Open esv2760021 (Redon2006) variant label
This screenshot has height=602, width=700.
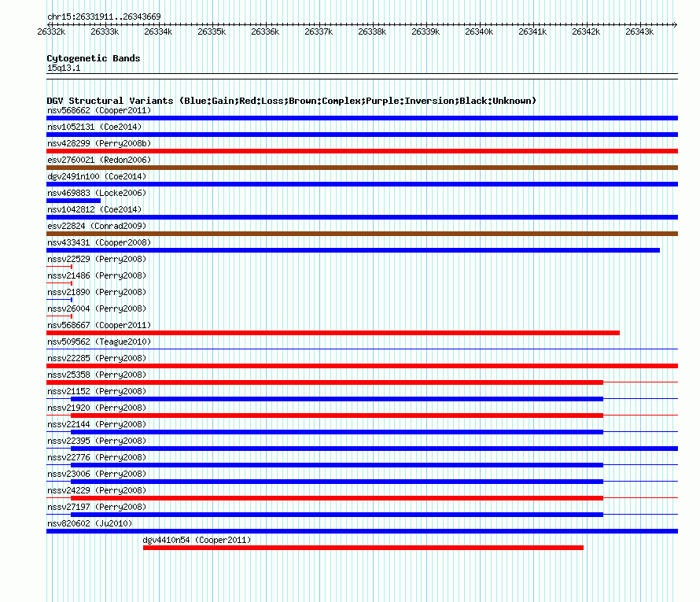coord(99,160)
